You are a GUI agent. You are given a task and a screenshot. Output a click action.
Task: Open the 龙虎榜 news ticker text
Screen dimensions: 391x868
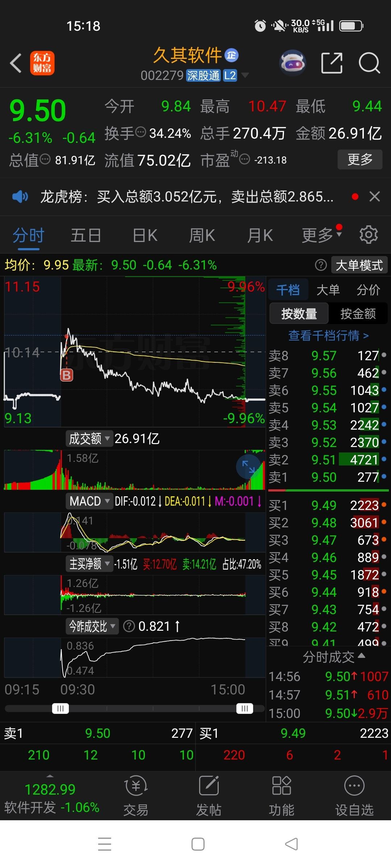(x=187, y=196)
